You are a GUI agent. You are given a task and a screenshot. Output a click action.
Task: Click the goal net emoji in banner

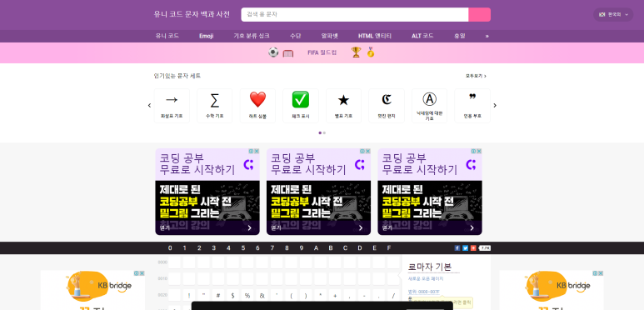pyautogui.click(x=288, y=53)
